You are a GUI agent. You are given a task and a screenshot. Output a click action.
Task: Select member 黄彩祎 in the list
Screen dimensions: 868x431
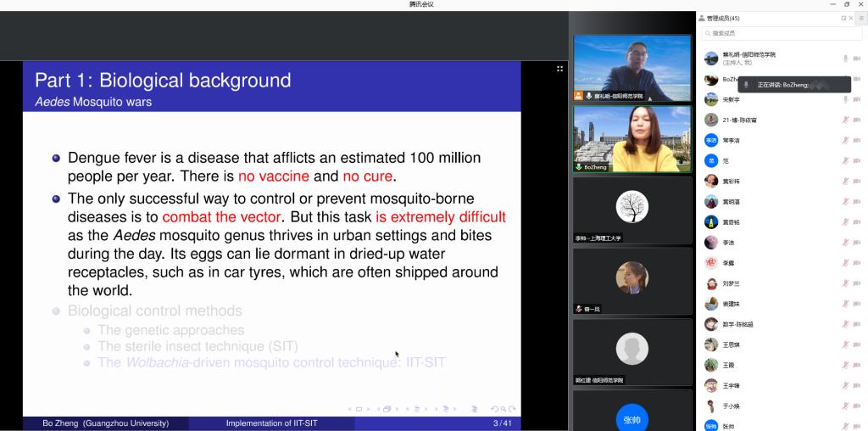click(x=731, y=182)
